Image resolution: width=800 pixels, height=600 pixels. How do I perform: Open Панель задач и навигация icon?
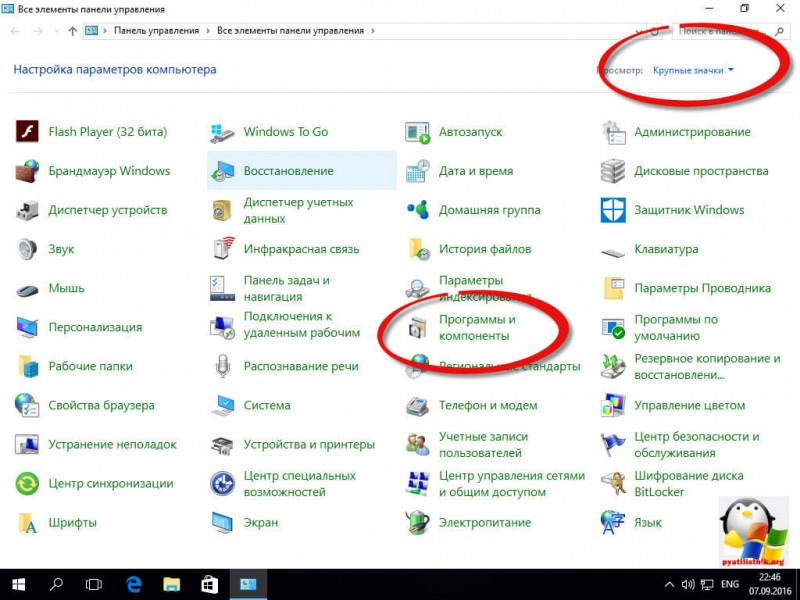tap(222, 288)
